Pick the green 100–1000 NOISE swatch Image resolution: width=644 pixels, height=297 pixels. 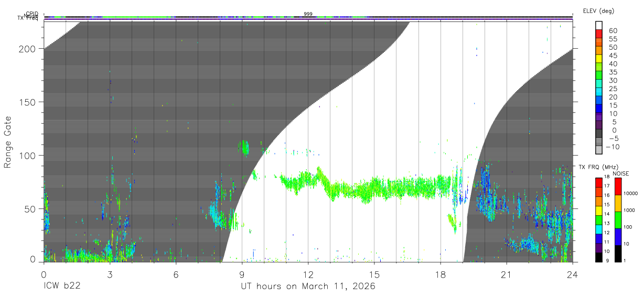click(618, 220)
